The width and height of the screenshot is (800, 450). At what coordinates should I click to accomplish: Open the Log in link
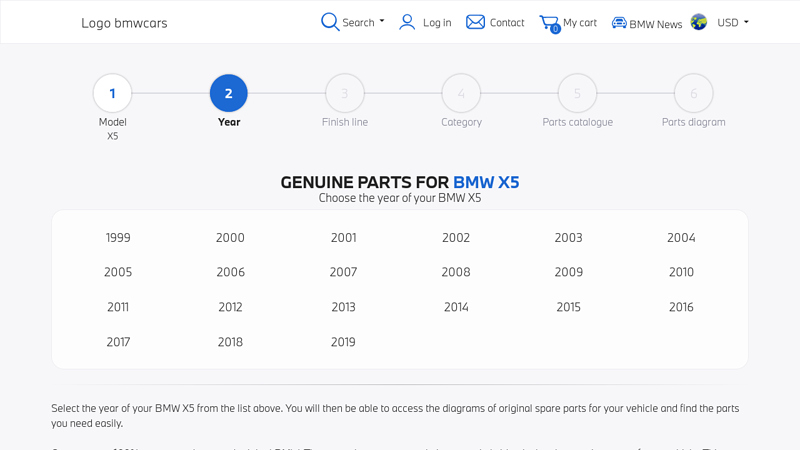tap(437, 22)
